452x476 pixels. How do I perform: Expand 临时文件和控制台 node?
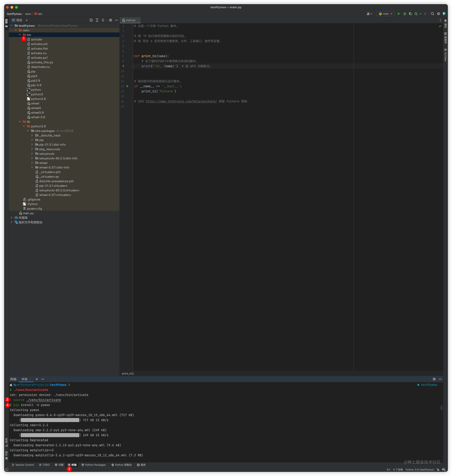click(11, 222)
